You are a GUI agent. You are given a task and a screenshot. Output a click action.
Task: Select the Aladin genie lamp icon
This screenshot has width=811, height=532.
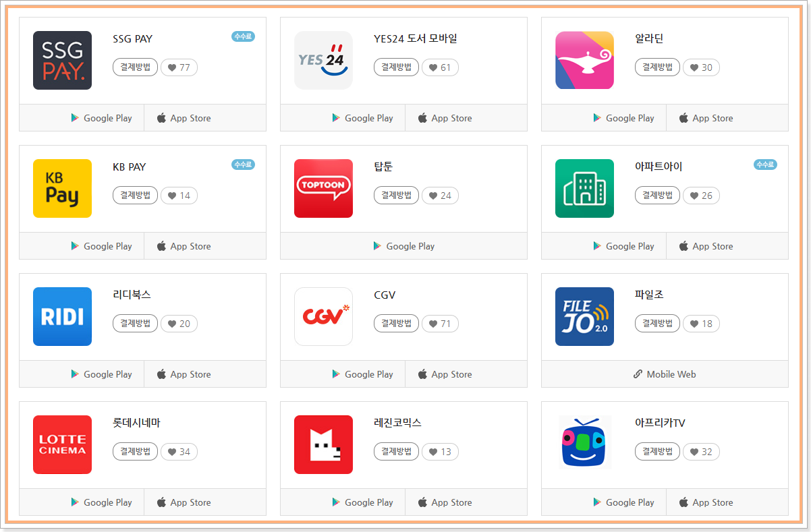[x=584, y=60]
